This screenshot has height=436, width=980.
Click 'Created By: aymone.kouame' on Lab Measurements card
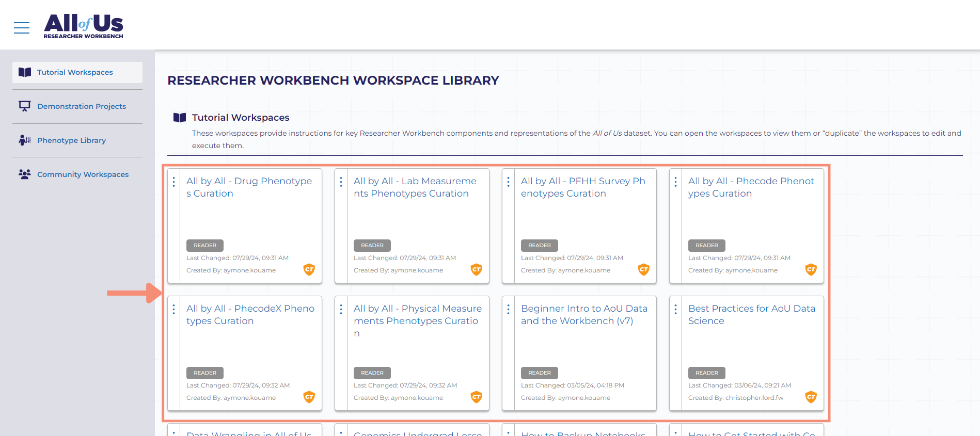[398, 270]
